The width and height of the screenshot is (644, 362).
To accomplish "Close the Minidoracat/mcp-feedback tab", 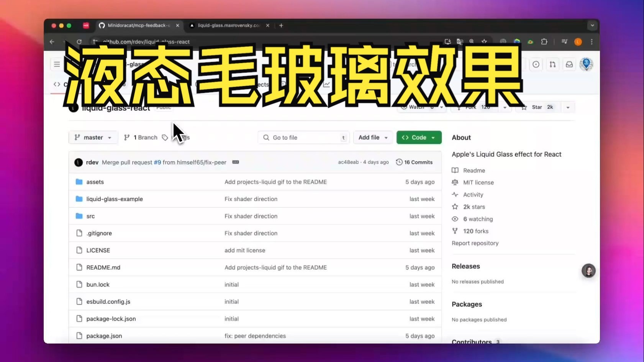I will pos(177,25).
